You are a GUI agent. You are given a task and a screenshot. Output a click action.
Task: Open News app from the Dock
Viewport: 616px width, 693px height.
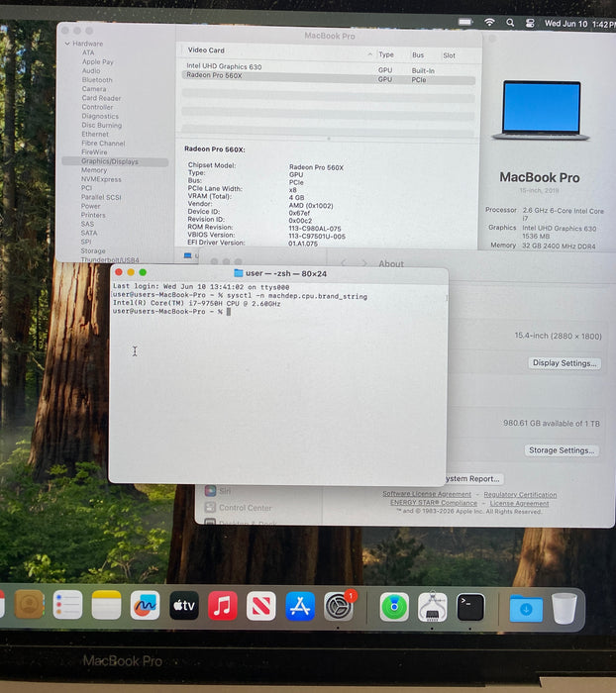(x=260, y=606)
